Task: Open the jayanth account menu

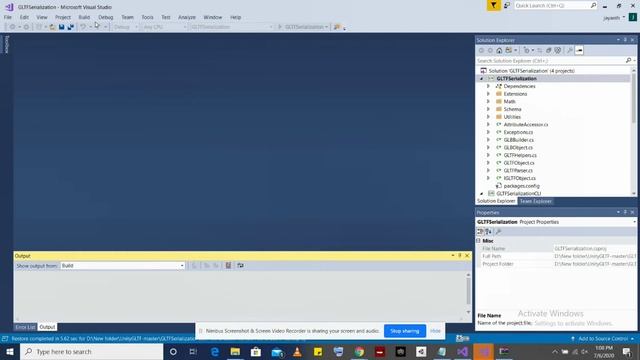Action: 613,18
